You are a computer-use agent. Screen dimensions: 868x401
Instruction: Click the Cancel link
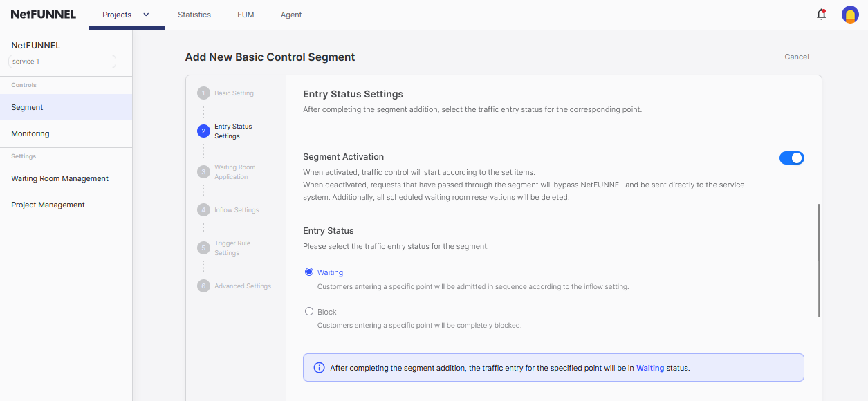pos(796,57)
